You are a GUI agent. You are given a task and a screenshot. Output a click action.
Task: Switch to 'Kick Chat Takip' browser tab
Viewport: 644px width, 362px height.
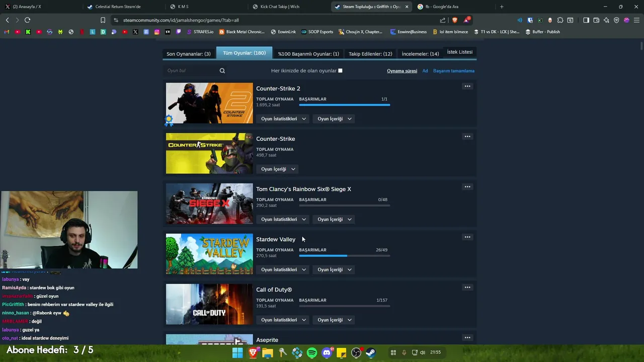[x=280, y=7]
